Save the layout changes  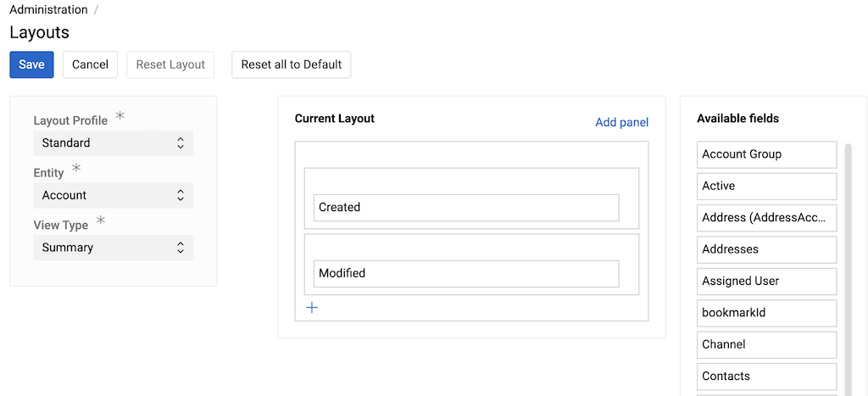point(31,64)
